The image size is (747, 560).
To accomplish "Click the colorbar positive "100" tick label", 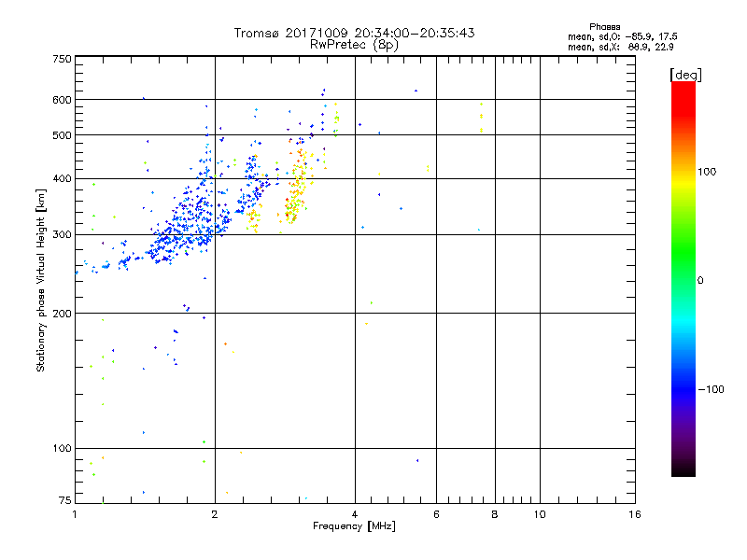I will pos(707,172).
